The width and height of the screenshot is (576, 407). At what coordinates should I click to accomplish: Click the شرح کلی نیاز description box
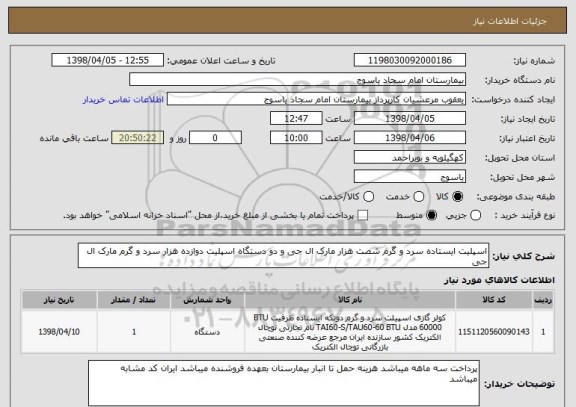click(283, 255)
